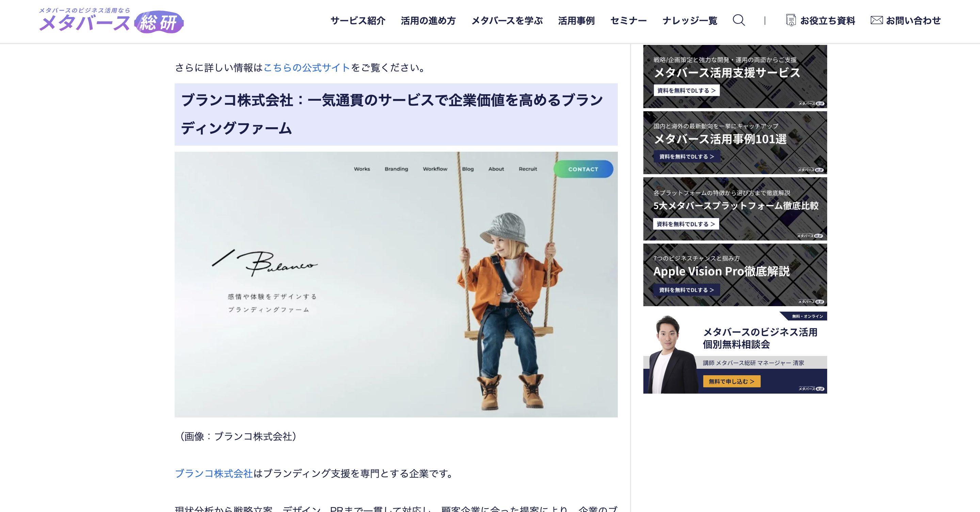Click the お役立ち資料 document icon
Screen dimensions: 980x512
(790, 20)
